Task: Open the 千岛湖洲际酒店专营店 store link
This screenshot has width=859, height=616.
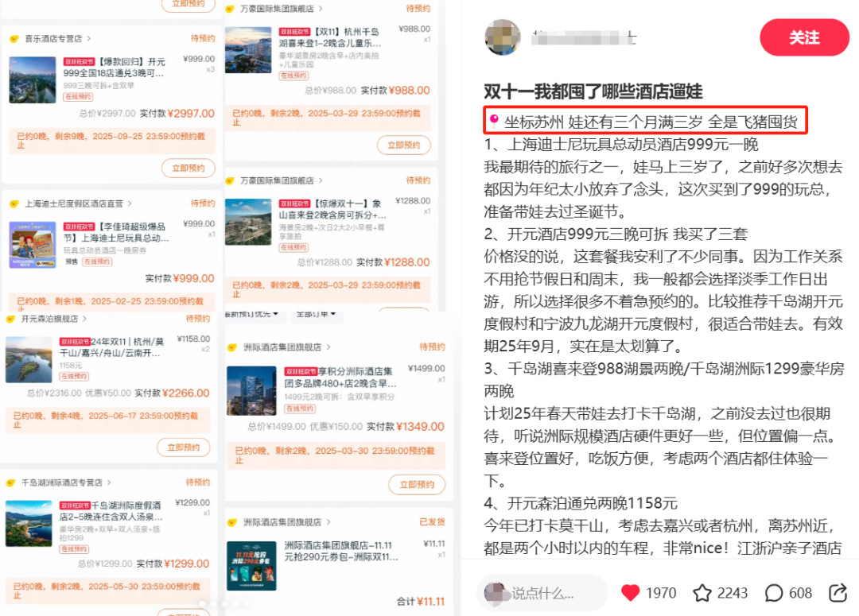Action: point(62,482)
